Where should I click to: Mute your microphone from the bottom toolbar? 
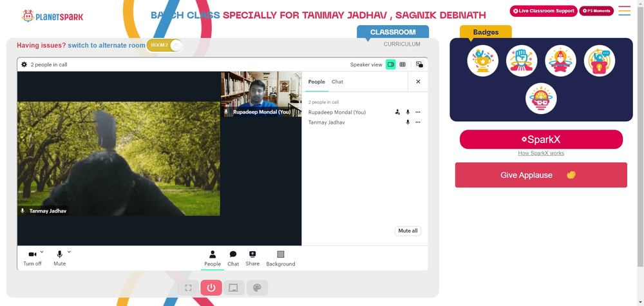[x=59, y=258]
